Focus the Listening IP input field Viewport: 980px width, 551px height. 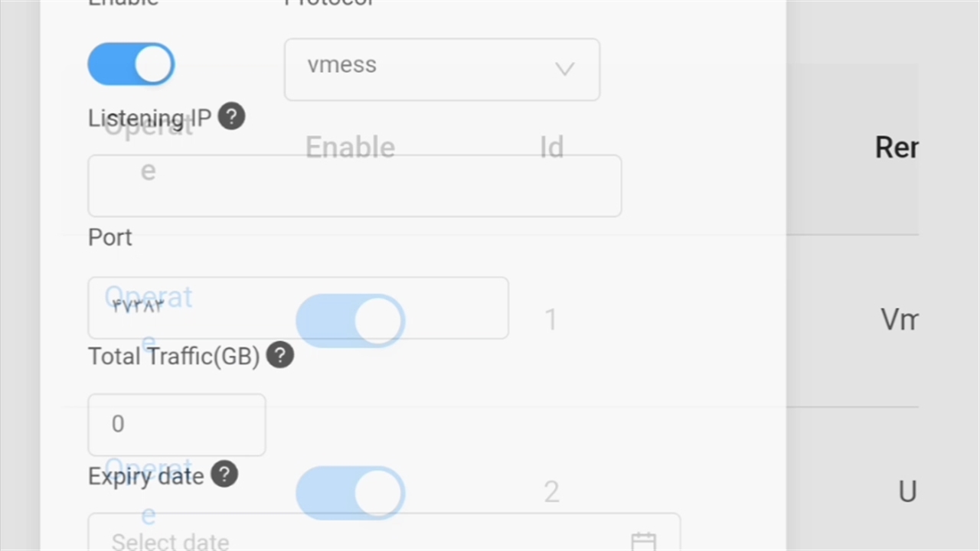point(354,186)
